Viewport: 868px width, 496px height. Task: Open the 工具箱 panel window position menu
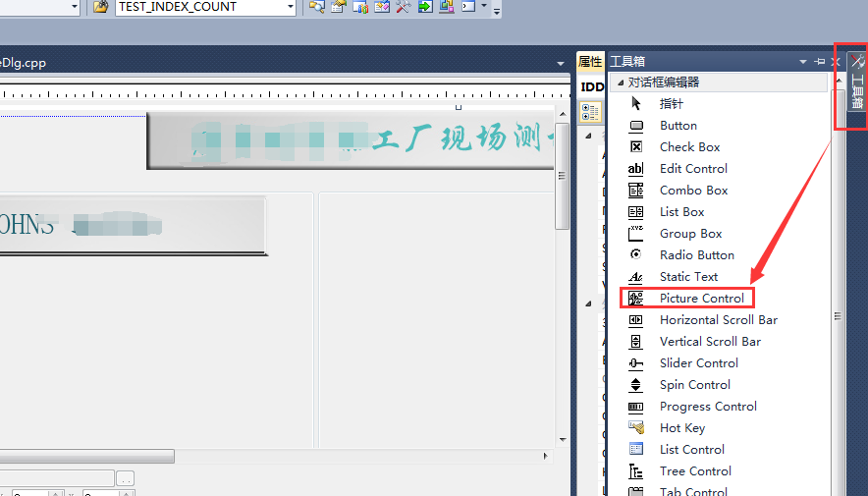[802, 62]
